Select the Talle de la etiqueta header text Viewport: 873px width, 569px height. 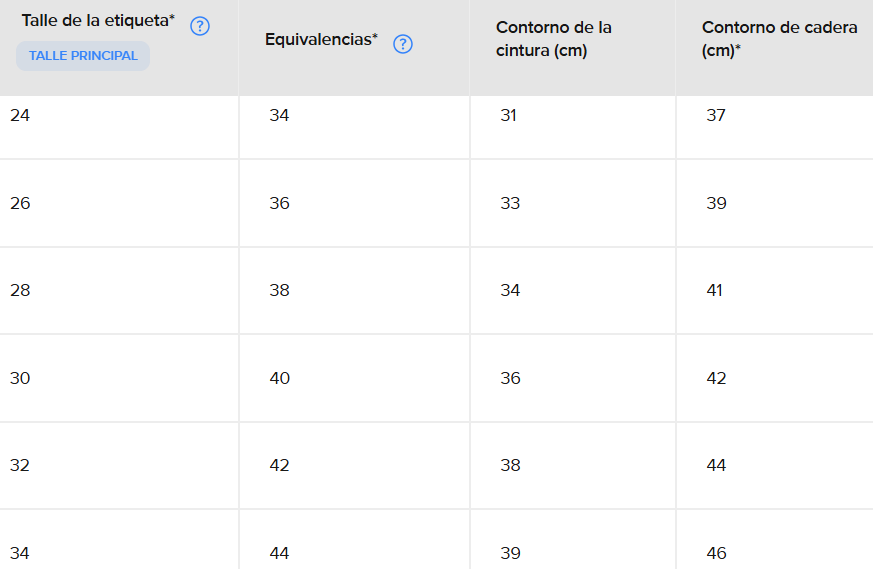coord(98,21)
